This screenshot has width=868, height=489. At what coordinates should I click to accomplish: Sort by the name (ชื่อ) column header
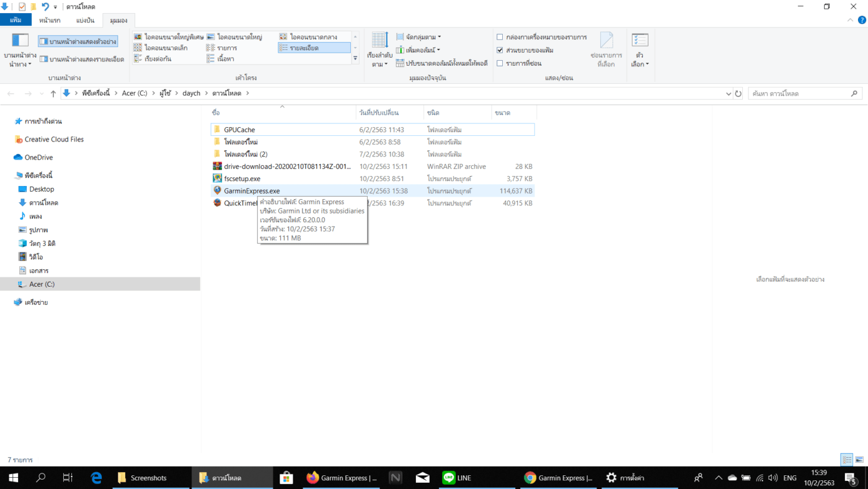(x=282, y=113)
